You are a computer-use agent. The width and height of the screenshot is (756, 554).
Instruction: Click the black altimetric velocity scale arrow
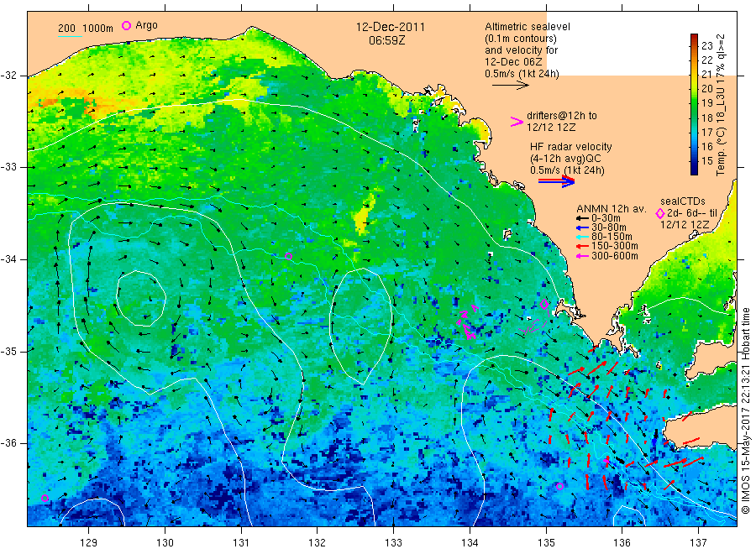click(x=511, y=86)
